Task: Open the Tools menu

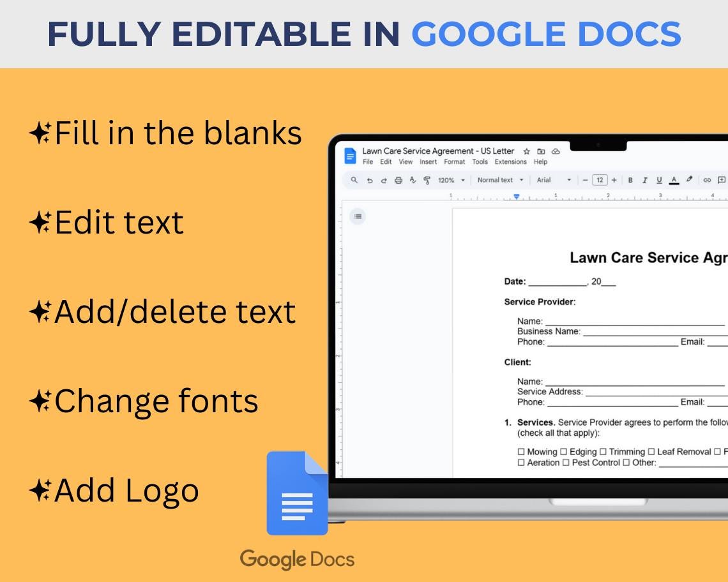Action: pos(480,162)
